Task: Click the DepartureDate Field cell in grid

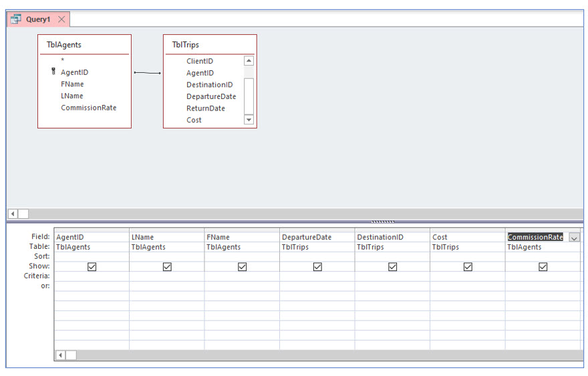Action: tap(317, 237)
